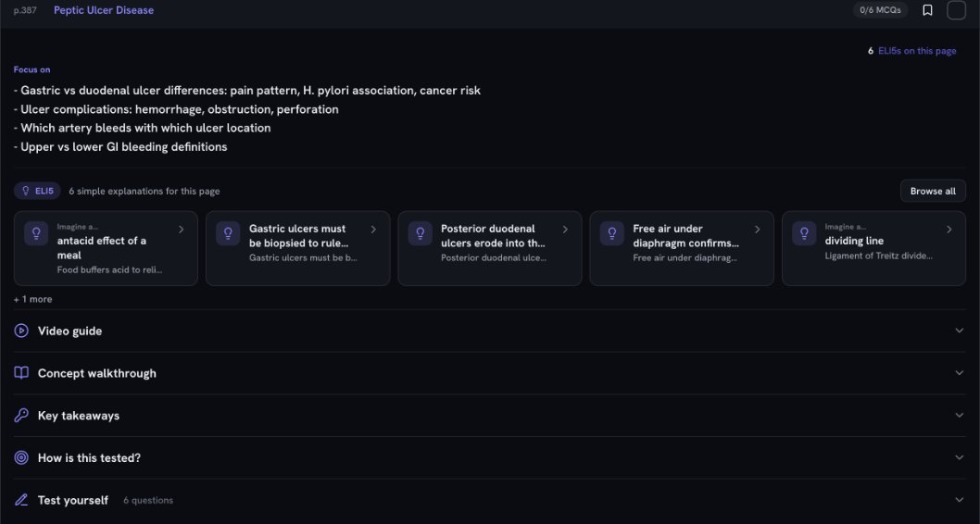Screen dimensions: 980x524
Task: Expand the Video guide section chevron
Action: click(959, 331)
